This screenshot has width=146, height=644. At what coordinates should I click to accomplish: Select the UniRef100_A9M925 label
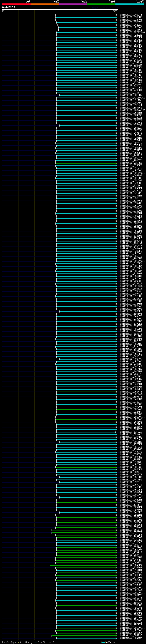pos(131,585)
